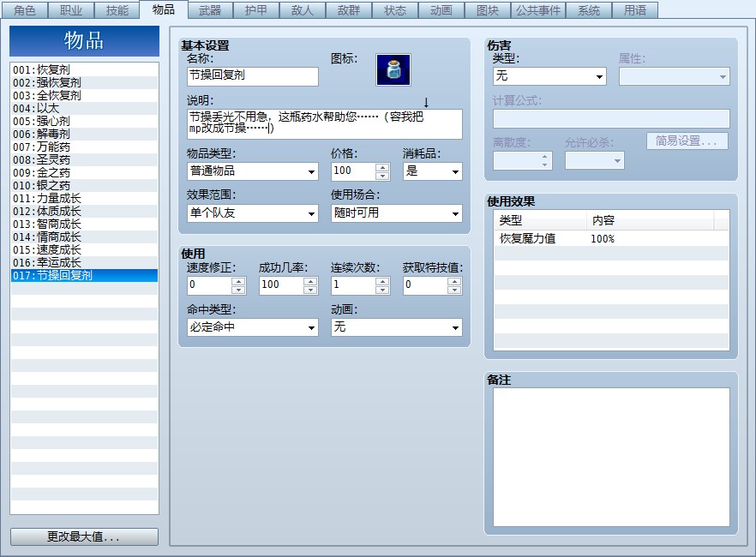
Task: Increase 价格 using the up stepper arrow
Action: 382,167
